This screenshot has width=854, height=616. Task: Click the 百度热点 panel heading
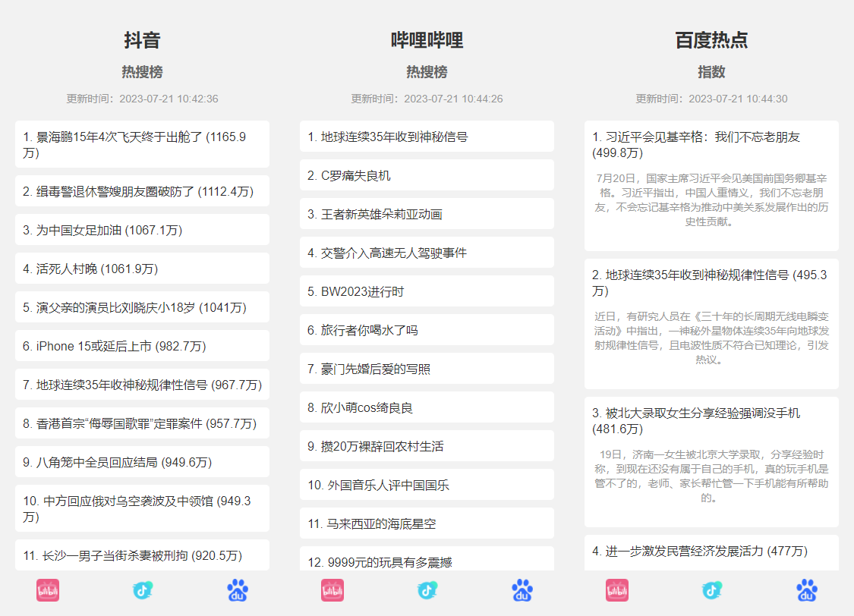point(711,40)
